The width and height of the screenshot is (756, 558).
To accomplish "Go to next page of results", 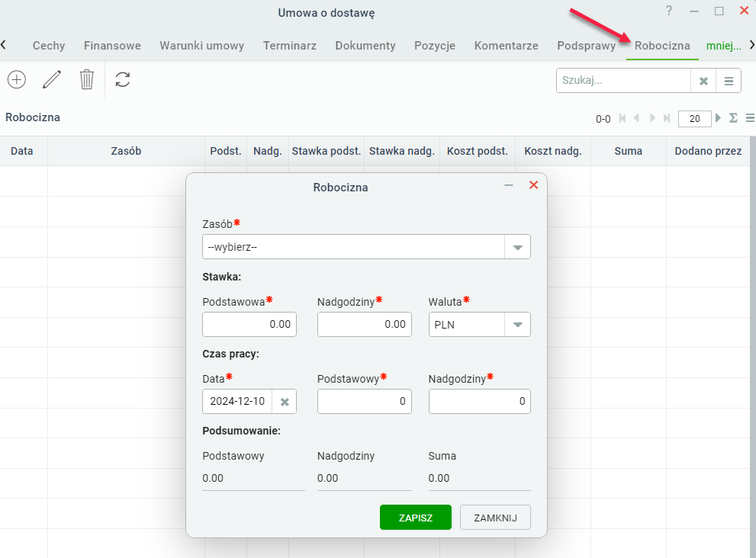I will (x=652, y=118).
